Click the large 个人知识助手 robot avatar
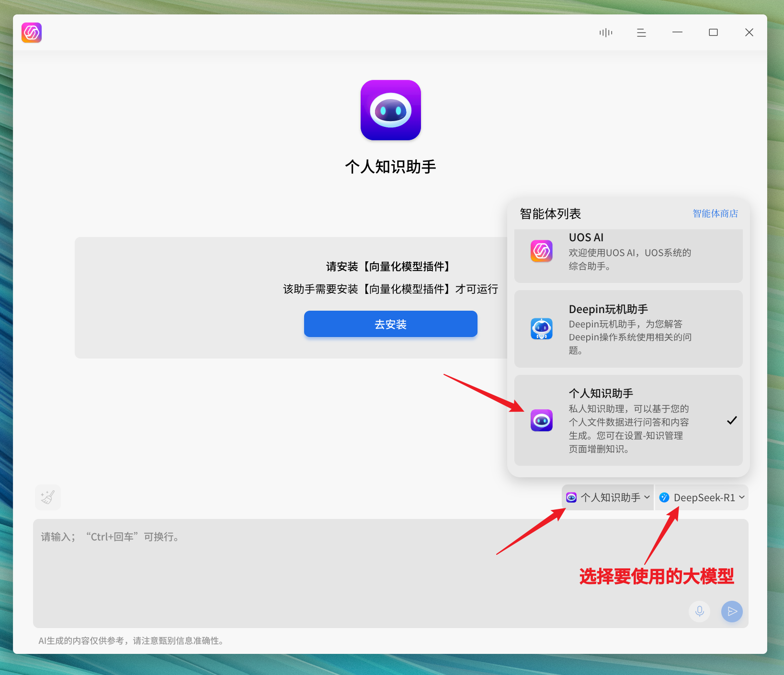 tap(391, 110)
